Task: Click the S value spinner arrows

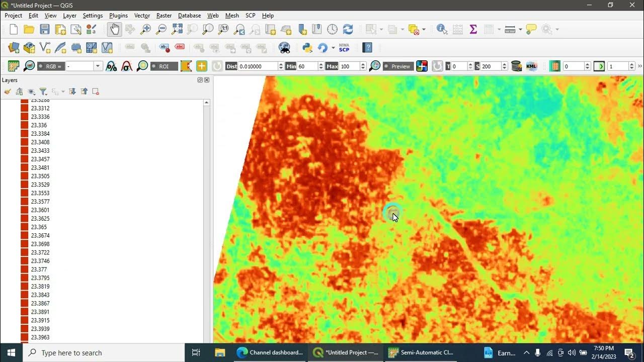Action: click(505, 66)
